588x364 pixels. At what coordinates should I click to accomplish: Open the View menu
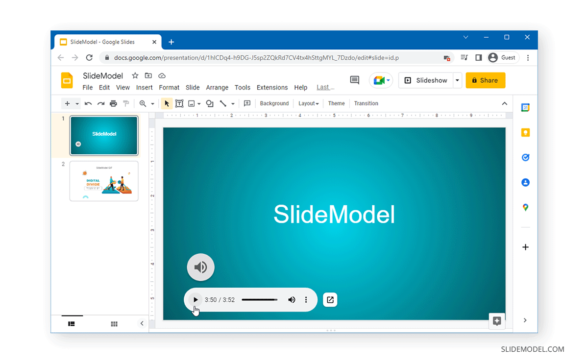123,88
